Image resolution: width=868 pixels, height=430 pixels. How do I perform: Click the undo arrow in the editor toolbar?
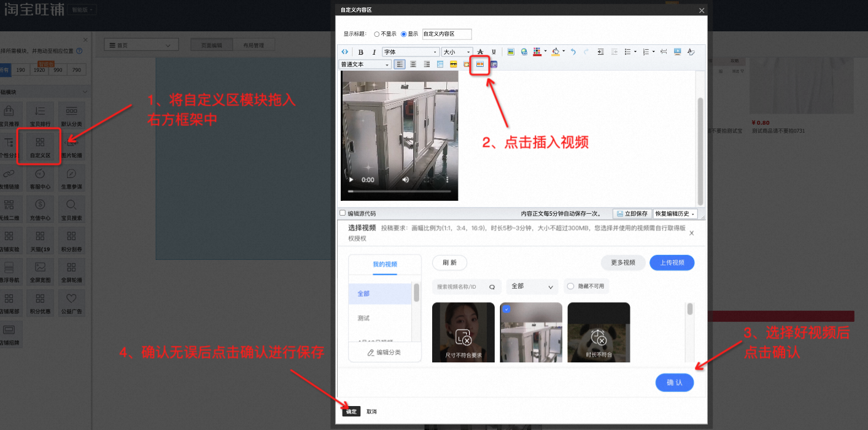pyautogui.click(x=573, y=52)
